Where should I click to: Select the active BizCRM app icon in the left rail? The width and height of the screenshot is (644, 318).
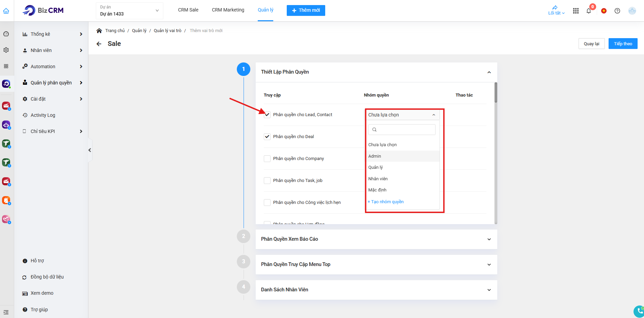pos(6,83)
